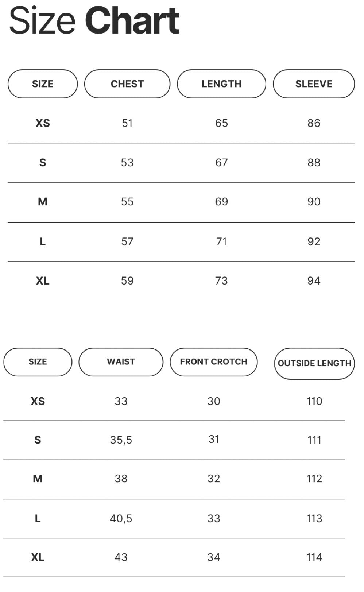Image resolution: width=364 pixels, height=592 pixels.
Task: Select the OUTSIDE LENGTH header pill
Action: click(314, 363)
